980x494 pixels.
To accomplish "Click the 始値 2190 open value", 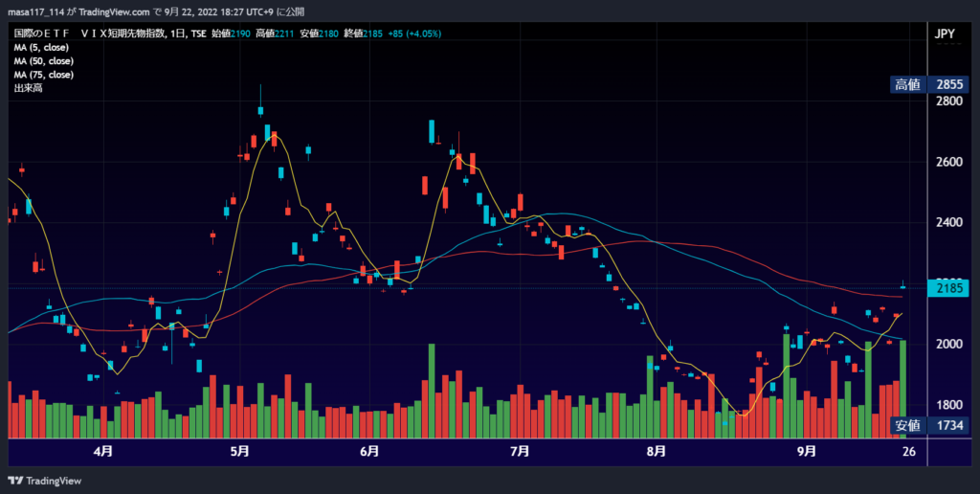I will [x=232, y=34].
